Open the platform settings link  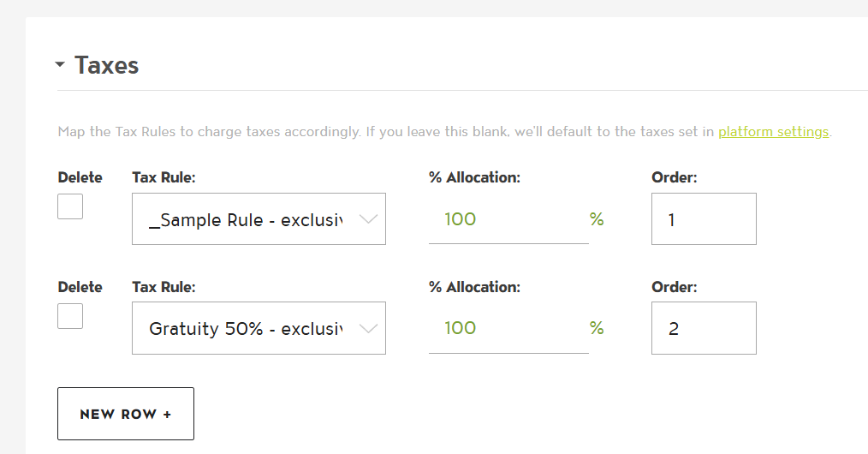773,132
